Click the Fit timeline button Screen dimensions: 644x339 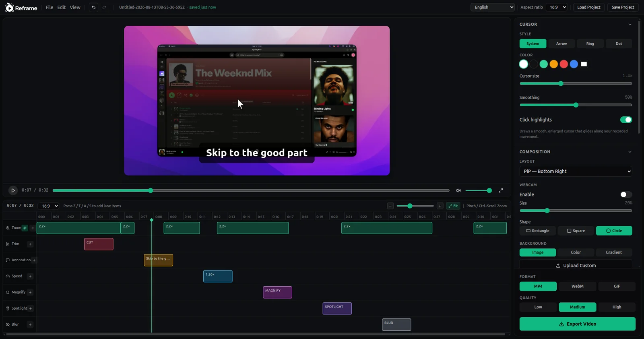[453, 206]
